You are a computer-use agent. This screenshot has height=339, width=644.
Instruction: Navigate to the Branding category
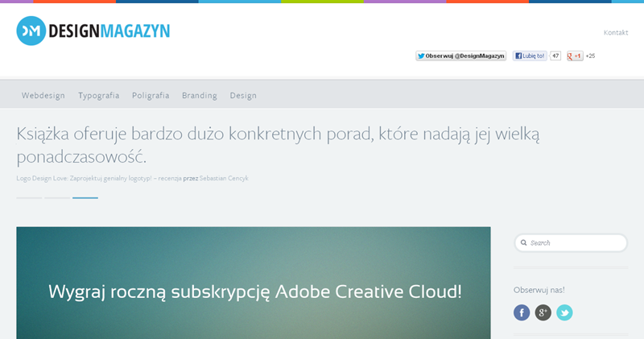click(x=199, y=95)
